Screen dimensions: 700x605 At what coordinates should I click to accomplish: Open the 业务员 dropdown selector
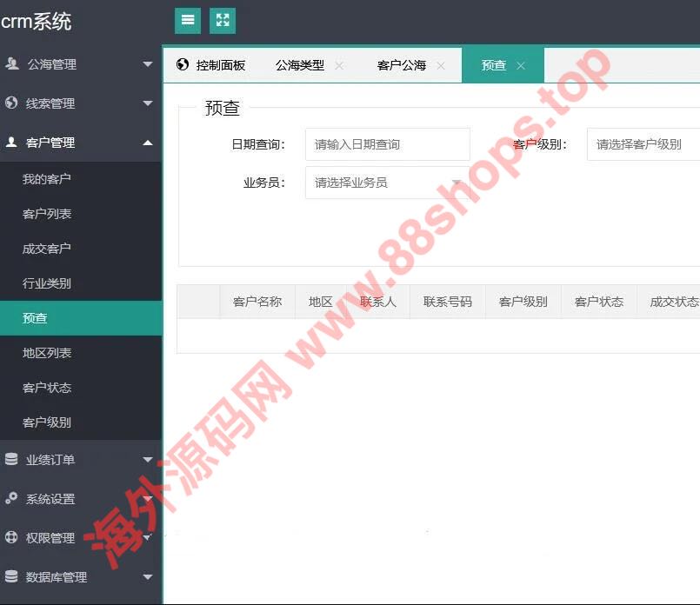(387, 183)
